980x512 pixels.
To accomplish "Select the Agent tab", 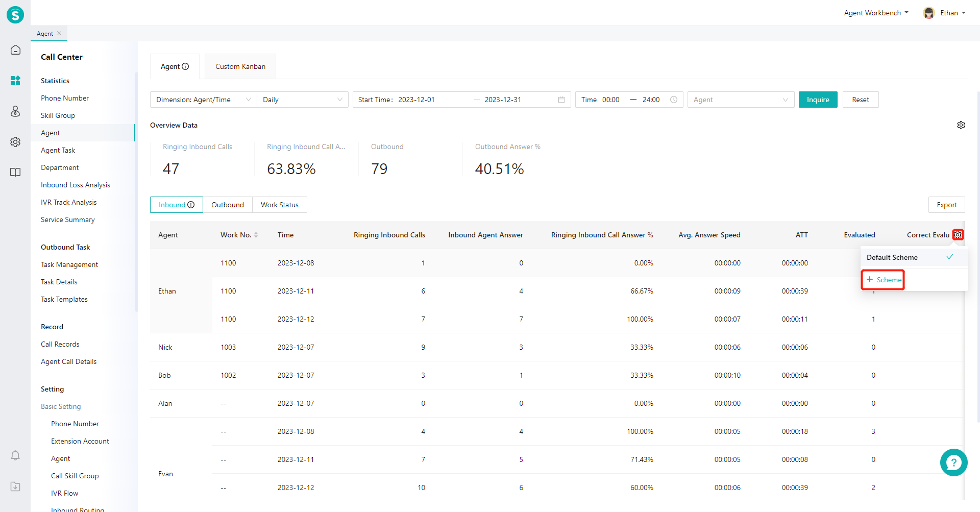I will [x=175, y=66].
